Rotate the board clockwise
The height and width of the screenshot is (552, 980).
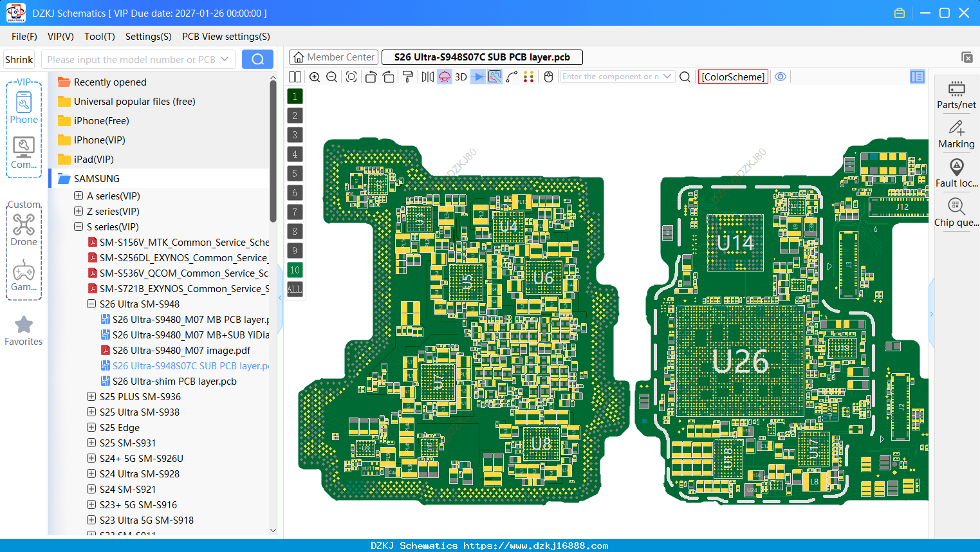388,77
